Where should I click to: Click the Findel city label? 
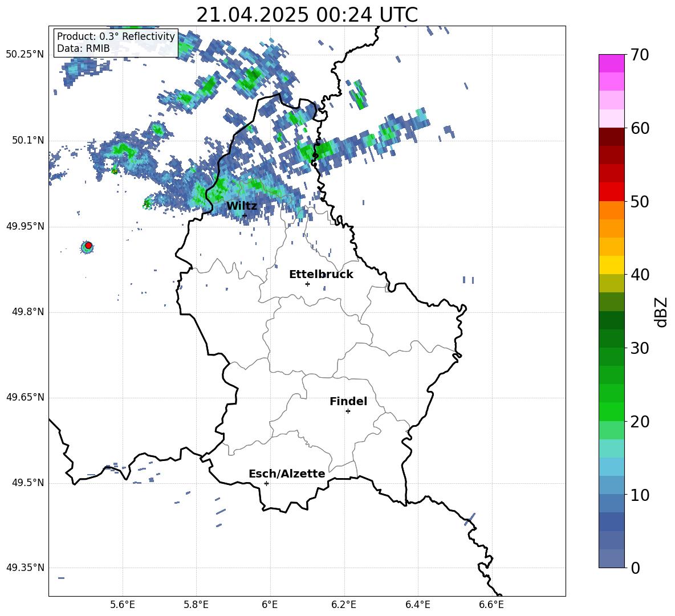point(348,401)
